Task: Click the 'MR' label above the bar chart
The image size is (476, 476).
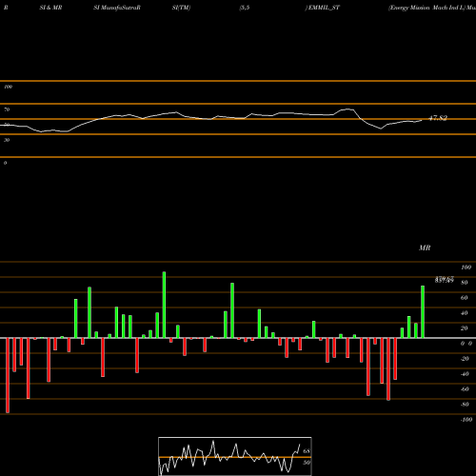Action: click(x=425, y=248)
